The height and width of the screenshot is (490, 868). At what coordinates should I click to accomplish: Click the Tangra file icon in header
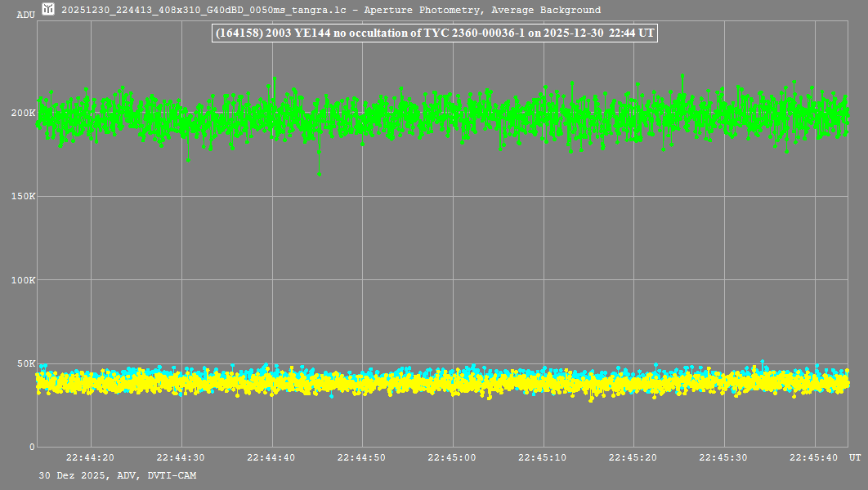pos(48,10)
